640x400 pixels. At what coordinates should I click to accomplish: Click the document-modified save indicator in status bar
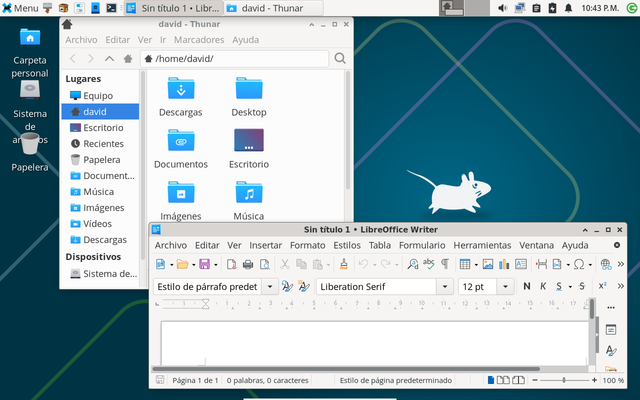tap(160, 380)
